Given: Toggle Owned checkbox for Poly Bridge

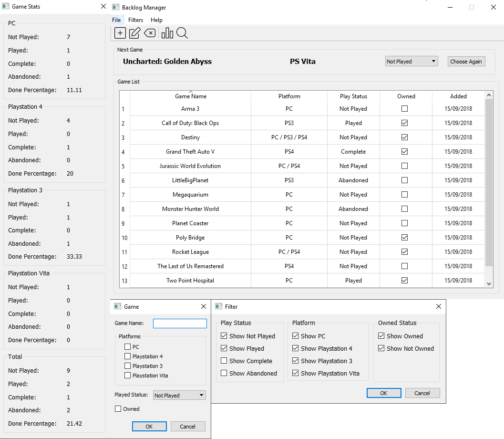Looking at the screenshot, I should pyautogui.click(x=405, y=237).
